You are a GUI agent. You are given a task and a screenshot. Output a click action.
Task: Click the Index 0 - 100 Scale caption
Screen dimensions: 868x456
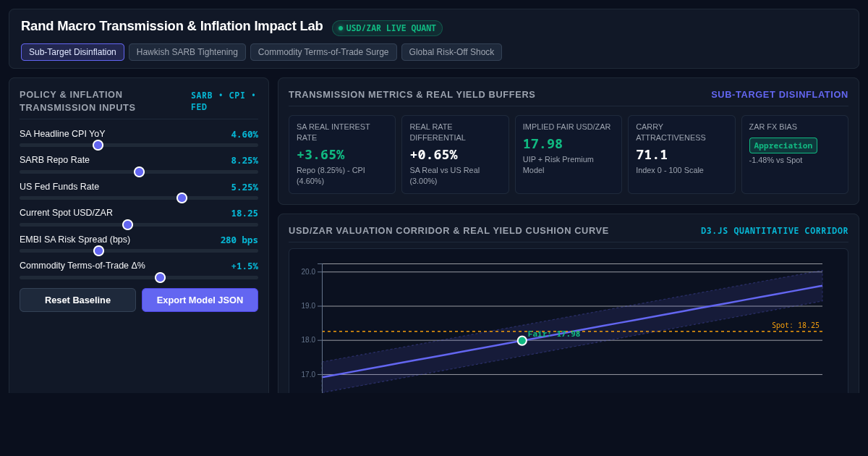click(670, 171)
